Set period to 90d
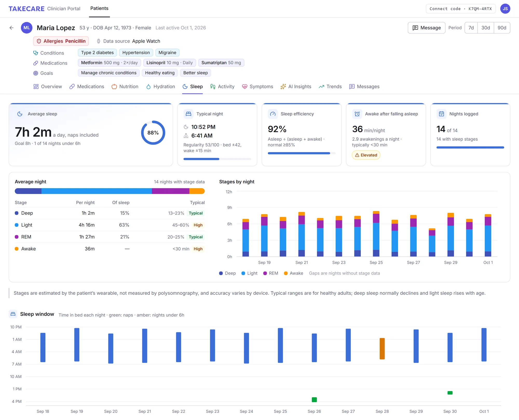 (502, 28)
